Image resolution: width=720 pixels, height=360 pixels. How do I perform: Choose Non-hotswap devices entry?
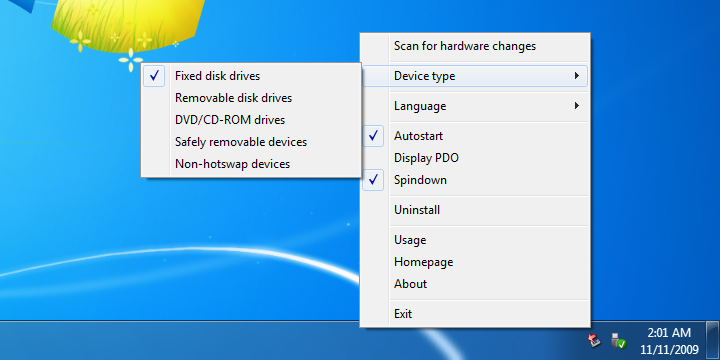pos(251,164)
